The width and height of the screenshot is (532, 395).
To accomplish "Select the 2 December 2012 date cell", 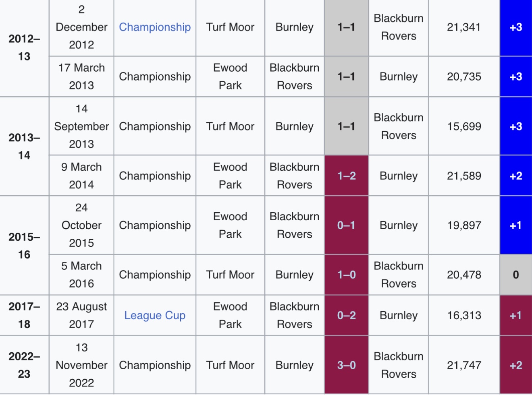I will pos(81,27).
